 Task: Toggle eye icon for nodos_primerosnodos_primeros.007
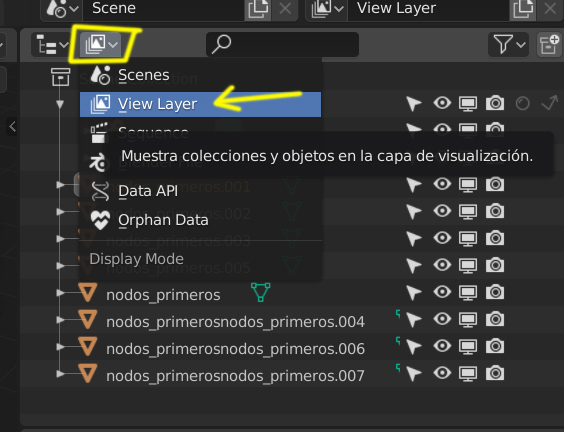(442, 373)
